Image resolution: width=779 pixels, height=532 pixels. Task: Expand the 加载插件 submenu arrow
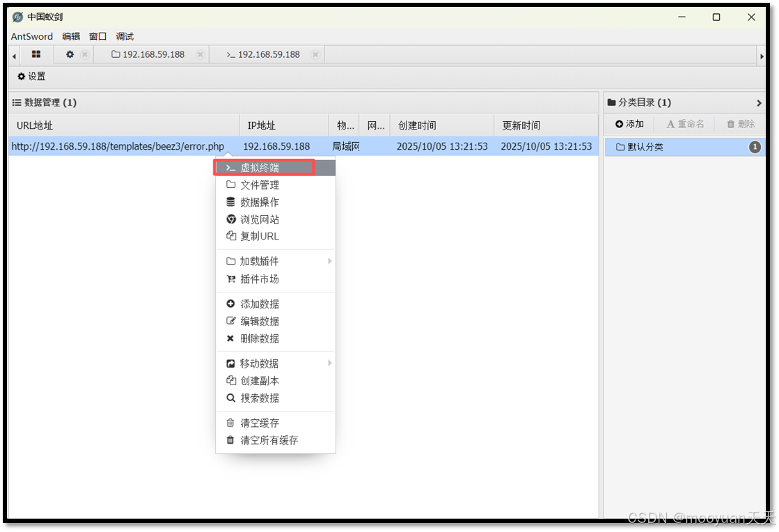(329, 261)
